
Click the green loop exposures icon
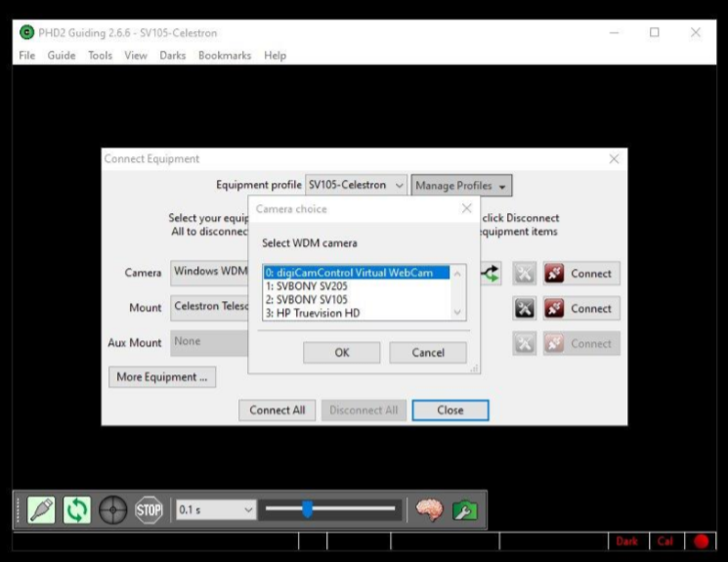(x=76, y=510)
